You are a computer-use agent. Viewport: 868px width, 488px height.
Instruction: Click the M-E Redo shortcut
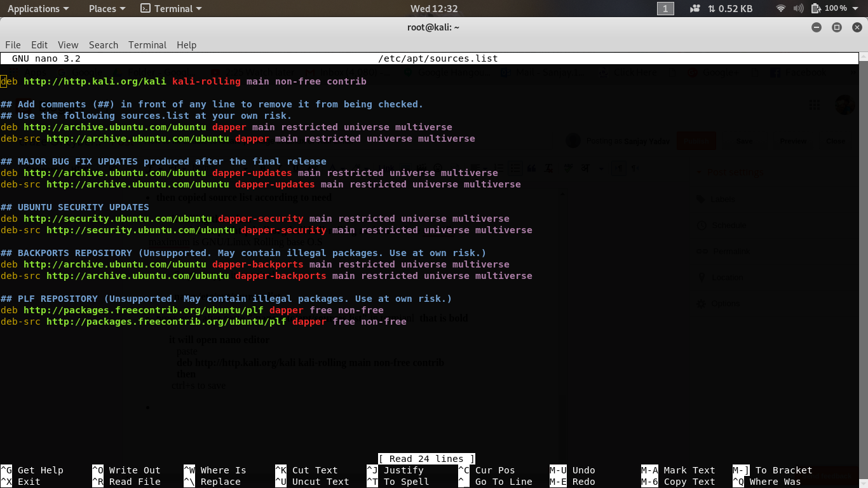573,482
